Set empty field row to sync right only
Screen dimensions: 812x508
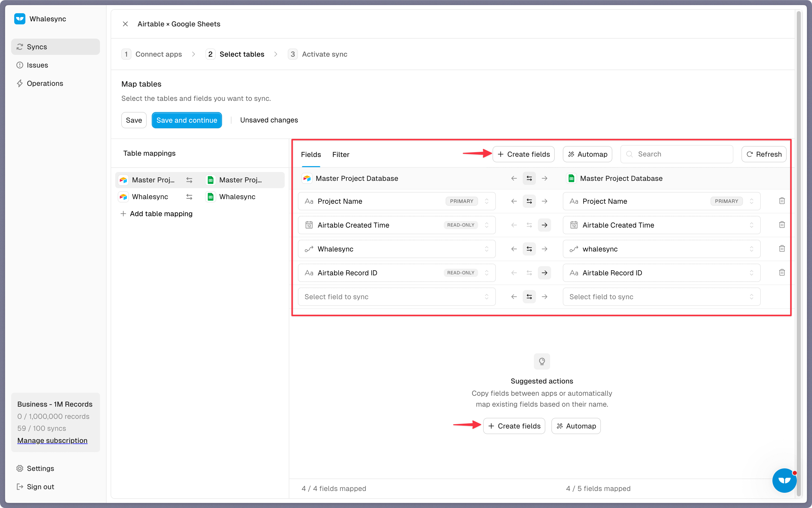click(545, 297)
